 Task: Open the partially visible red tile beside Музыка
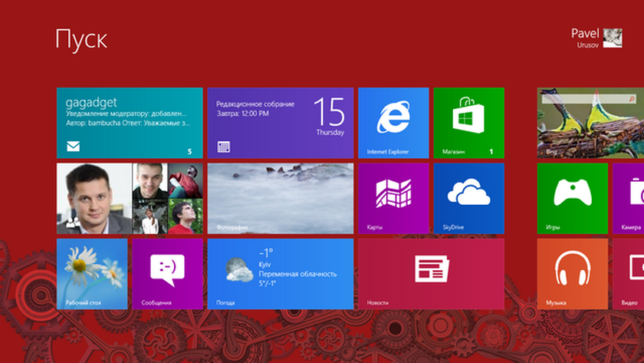pos(629,273)
